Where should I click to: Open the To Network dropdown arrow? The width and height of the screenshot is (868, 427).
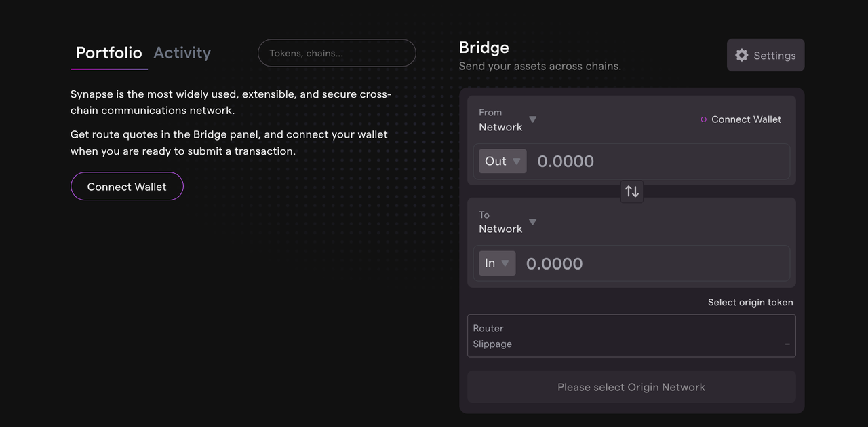click(532, 222)
